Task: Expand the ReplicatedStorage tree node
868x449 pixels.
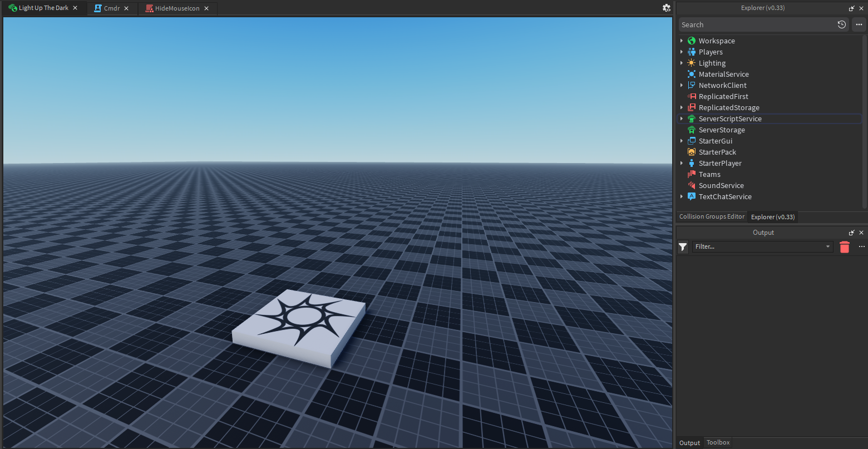Action: tap(682, 107)
